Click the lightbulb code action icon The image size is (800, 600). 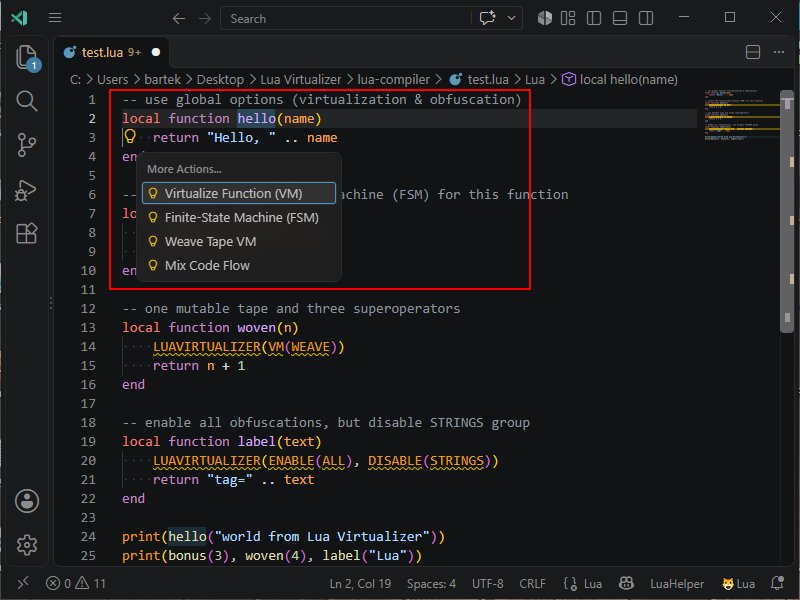[x=131, y=137]
